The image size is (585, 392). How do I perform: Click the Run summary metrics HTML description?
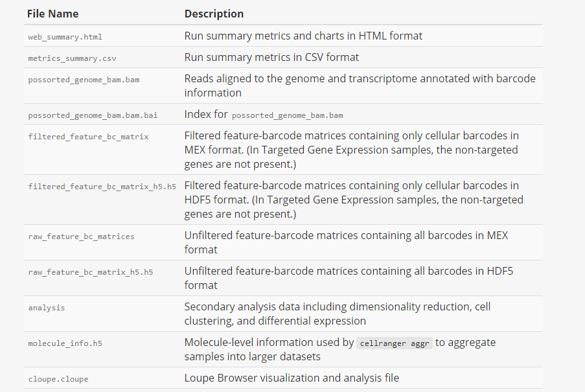pos(303,36)
